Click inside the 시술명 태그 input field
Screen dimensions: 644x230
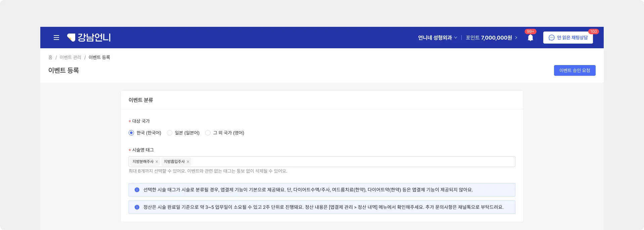tap(322, 162)
